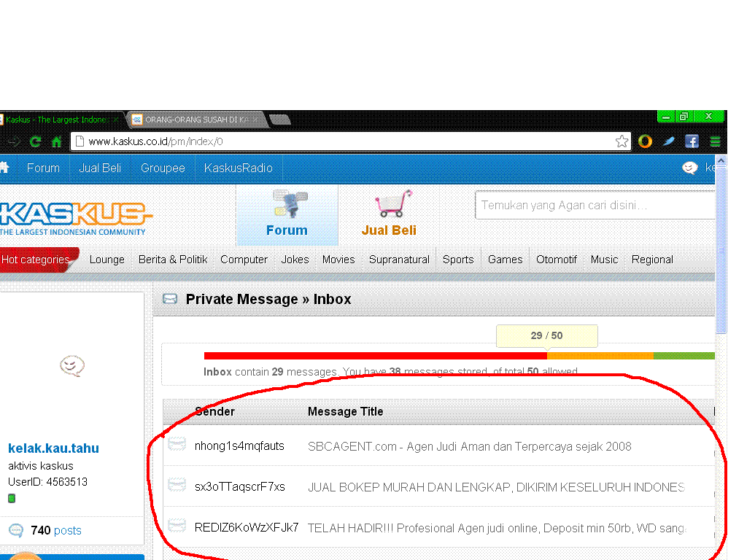Open the Chrome hamburger menu
This screenshot has height=560, width=747.
(x=714, y=141)
